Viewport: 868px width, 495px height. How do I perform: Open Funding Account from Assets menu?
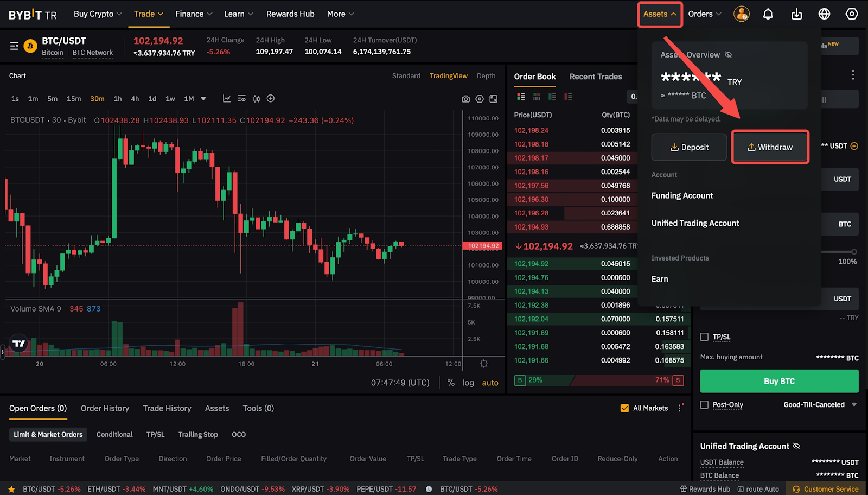(682, 195)
